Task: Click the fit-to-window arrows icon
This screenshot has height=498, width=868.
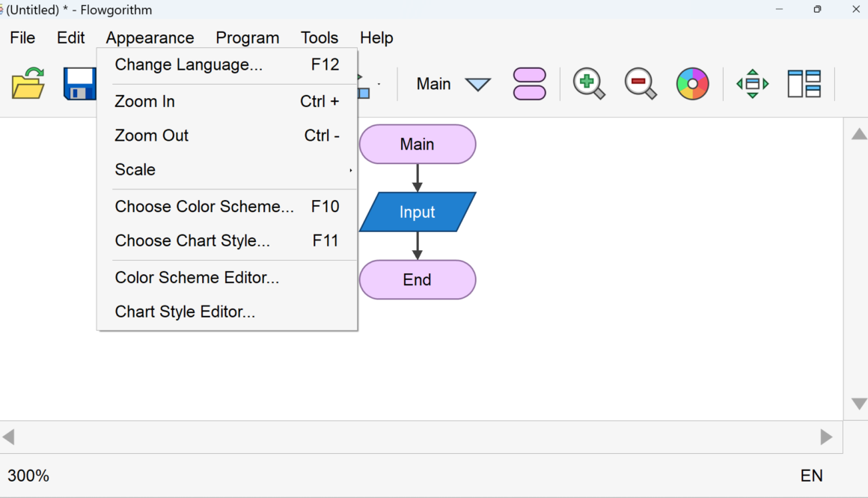Action: pyautogui.click(x=752, y=84)
